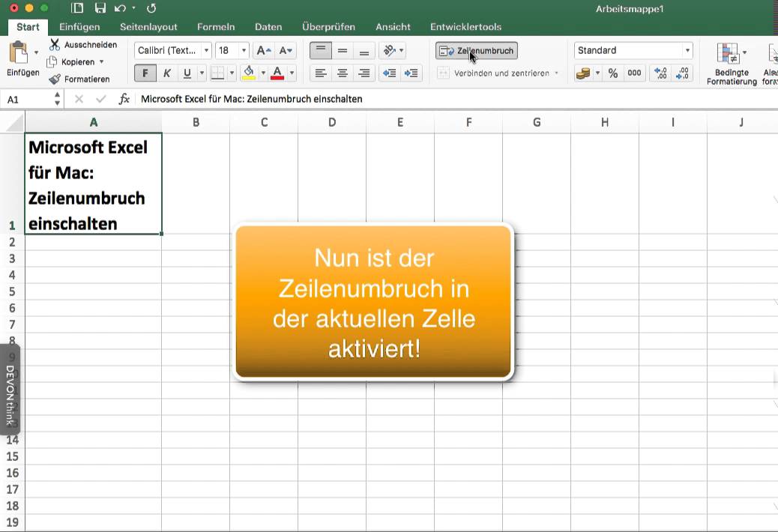Open Ansicht ribbon tab
The height and width of the screenshot is (532, 778).
(393, 27)
